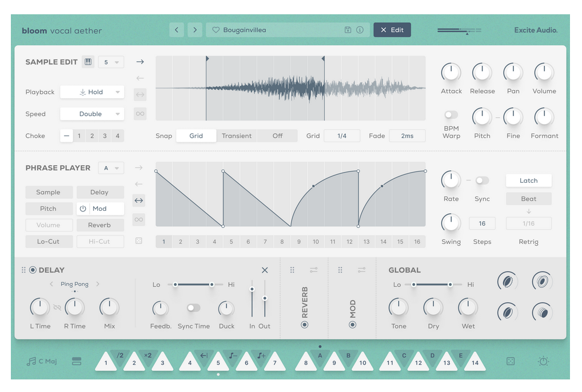Select the phrase Reverb lane
This screenshot has width=582, height=392.
tap(99, 225)
